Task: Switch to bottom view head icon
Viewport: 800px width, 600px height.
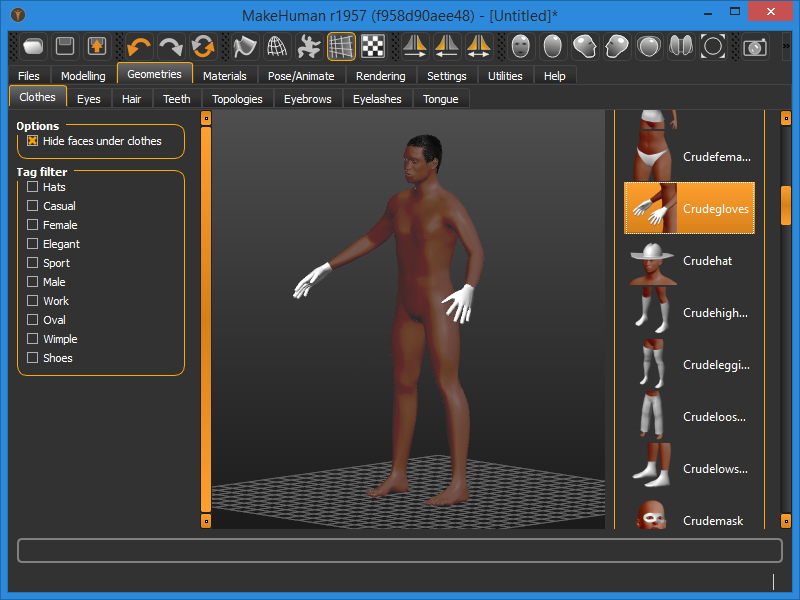Action: click(x=681, y=46)
